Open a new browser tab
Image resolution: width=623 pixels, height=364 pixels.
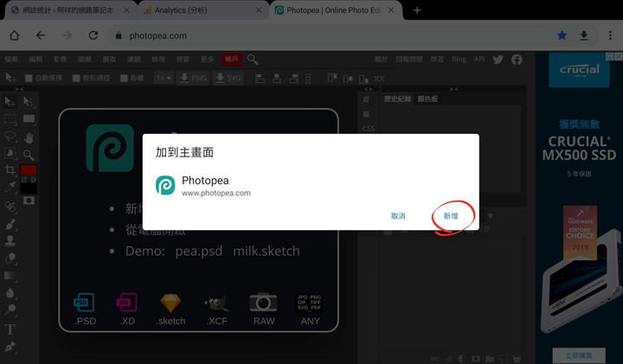(x=417, y=10)
